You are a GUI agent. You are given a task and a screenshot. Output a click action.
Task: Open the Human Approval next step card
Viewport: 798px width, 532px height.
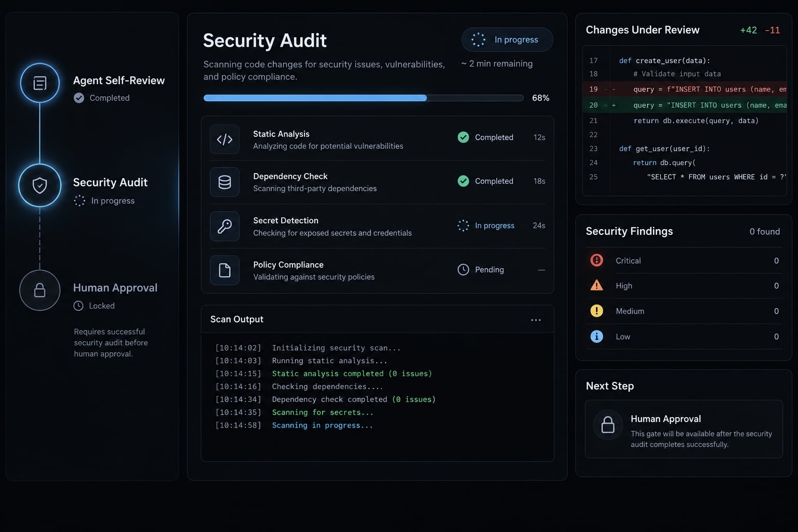point(684,429)
